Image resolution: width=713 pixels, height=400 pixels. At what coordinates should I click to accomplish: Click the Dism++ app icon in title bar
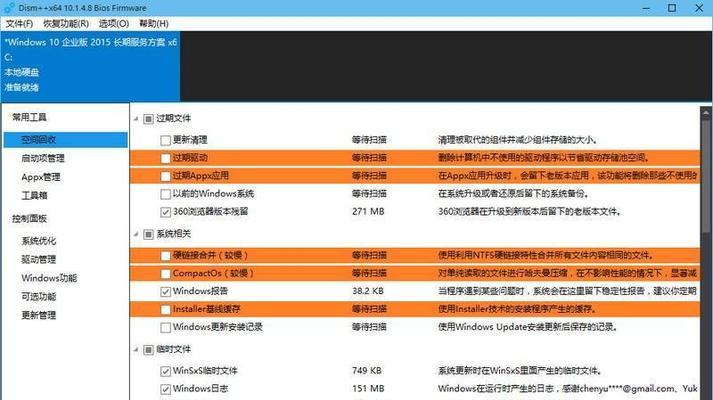pos(9,8)
